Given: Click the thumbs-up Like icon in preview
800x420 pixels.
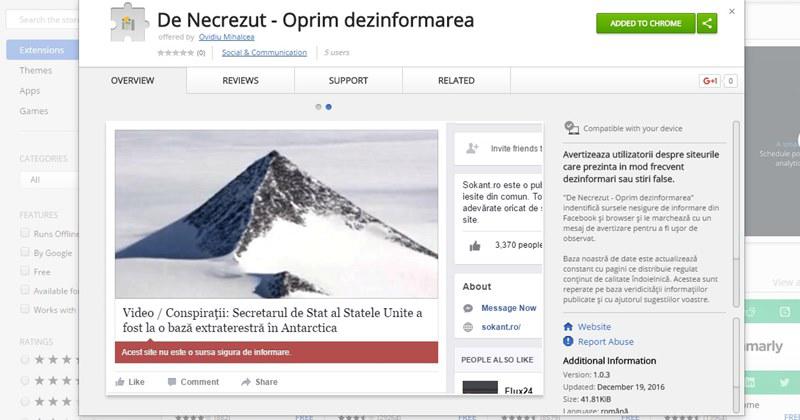Looking at the screenshot, I should (120, 382).
